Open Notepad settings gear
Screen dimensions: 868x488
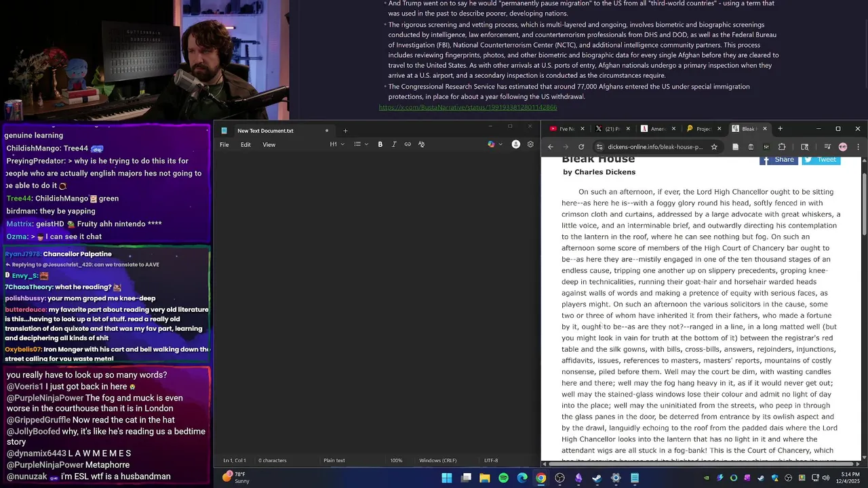coord(530,144)
